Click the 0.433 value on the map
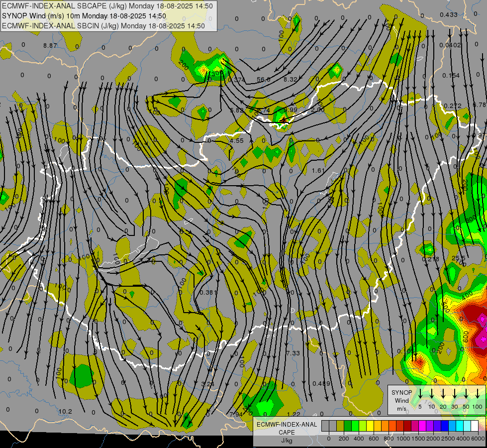This screenshot has width=487, height=448. (x=449, y=14)
